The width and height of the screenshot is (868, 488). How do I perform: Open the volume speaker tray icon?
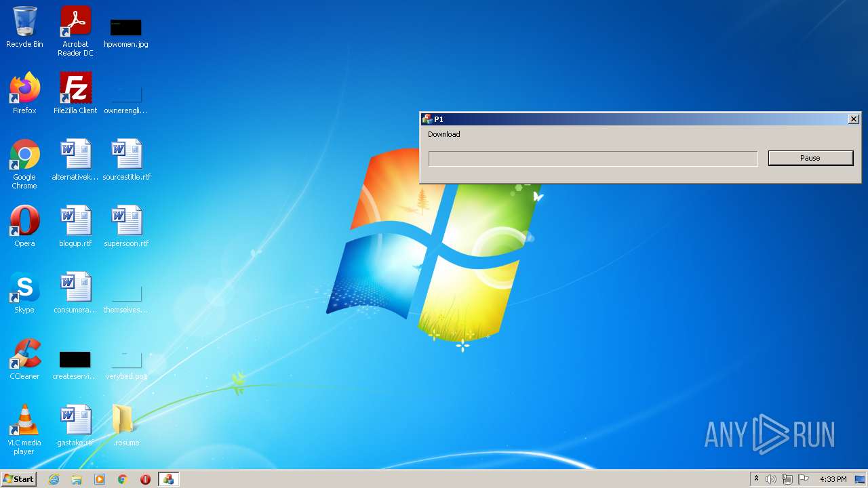(771, 479)
